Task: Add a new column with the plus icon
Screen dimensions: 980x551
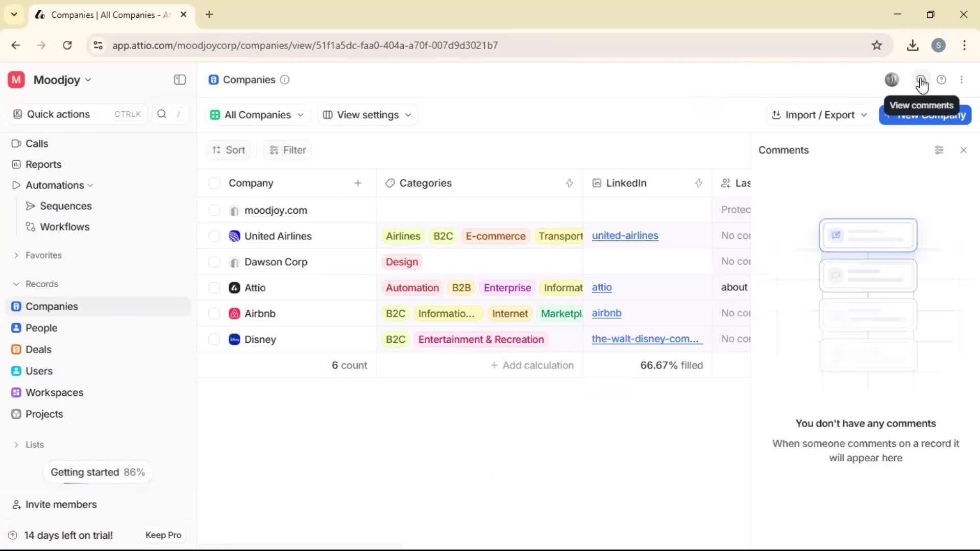Action: coord(358,183)
